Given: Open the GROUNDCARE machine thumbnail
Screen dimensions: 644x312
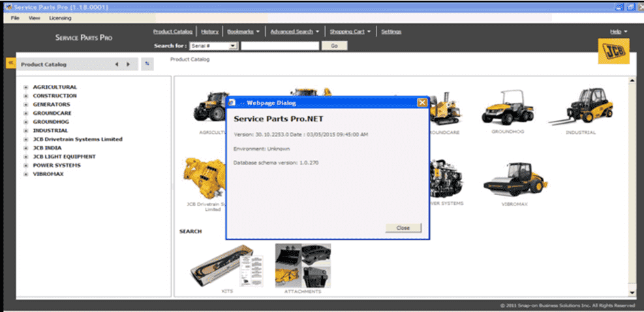Looking at the screenshot, I should (445, 109).
